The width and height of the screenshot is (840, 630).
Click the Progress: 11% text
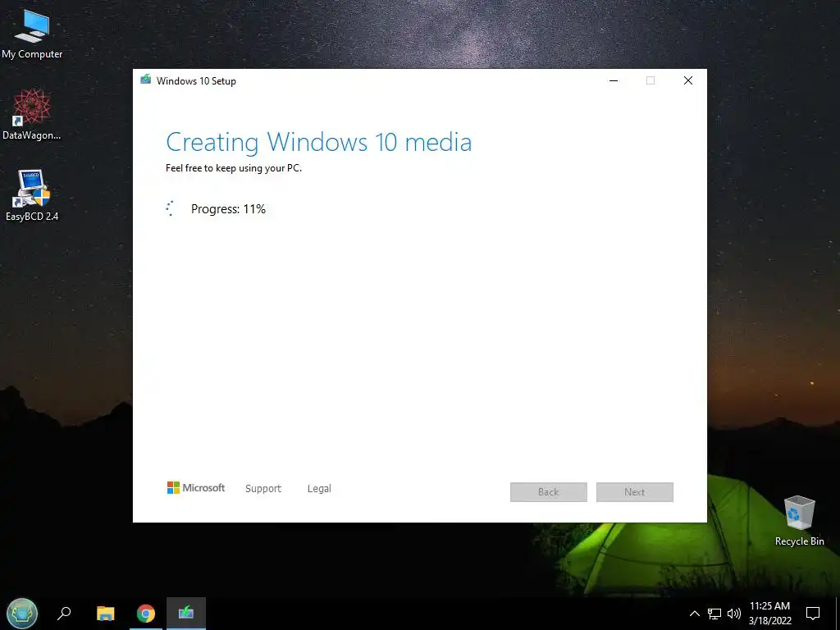(x=228, y=209)
